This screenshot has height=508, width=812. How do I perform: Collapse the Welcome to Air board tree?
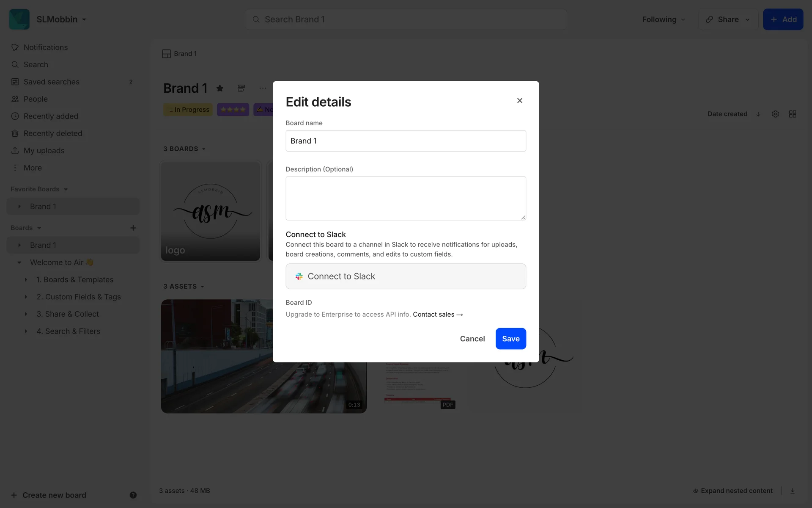point(19,262)
